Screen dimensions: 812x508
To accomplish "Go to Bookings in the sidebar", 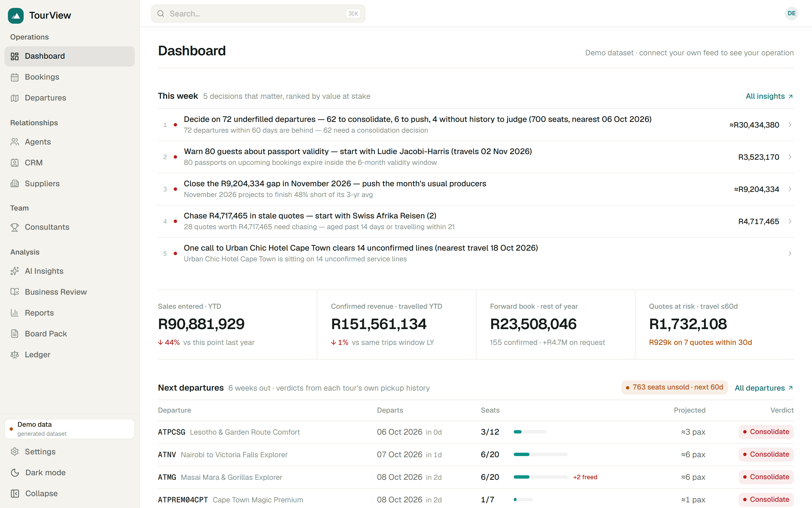I will 69,77.
